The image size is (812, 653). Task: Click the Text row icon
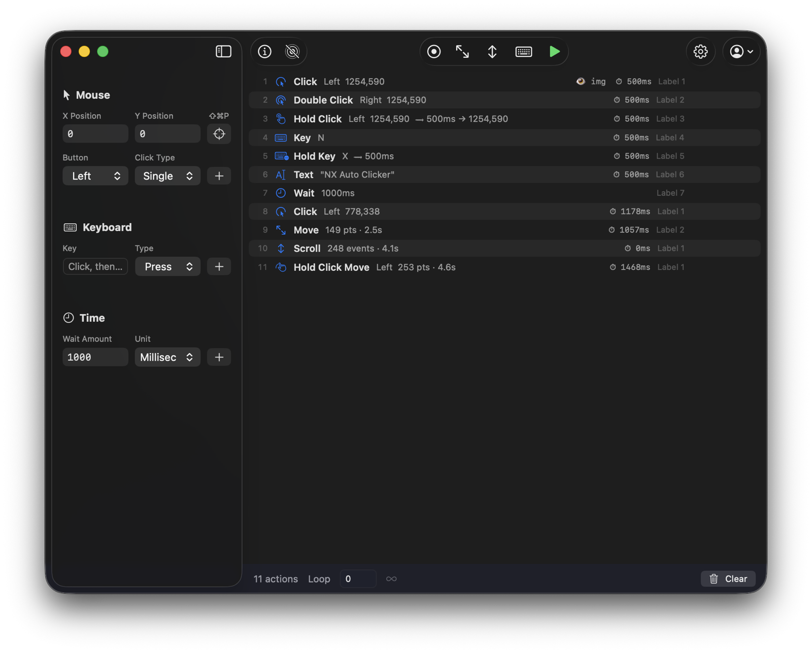click(281, 175)
